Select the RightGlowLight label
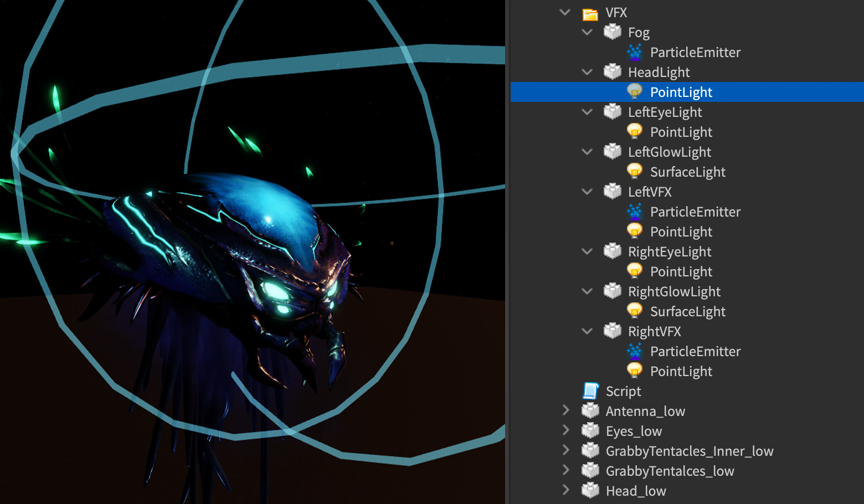The image size is (864, 504). pos(675,292)
